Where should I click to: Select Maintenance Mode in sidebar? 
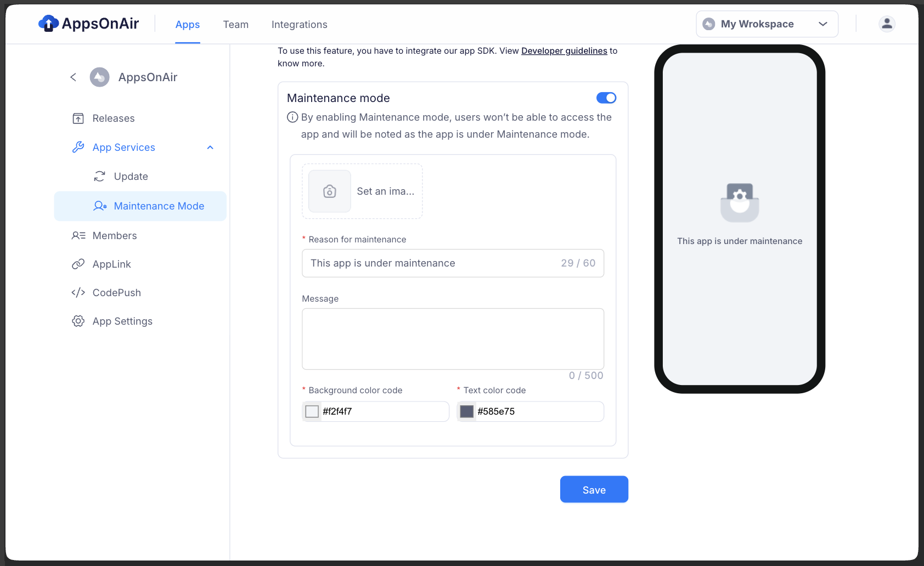point(140,206)
